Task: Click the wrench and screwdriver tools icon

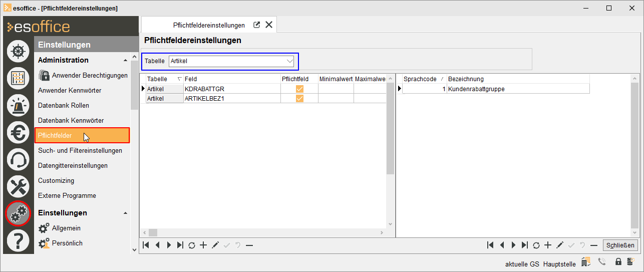Action: tap(18, 186)
